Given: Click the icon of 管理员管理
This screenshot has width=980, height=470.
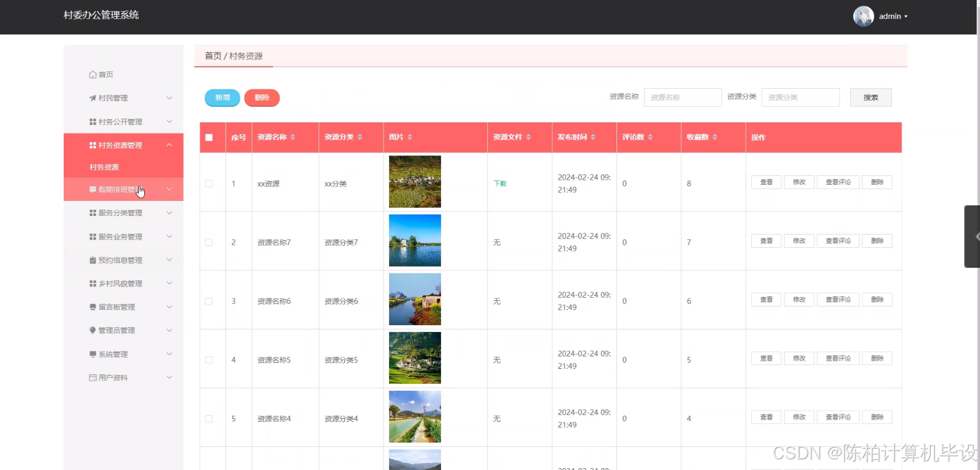Looking at the screenshot, I should click(92, 330).
